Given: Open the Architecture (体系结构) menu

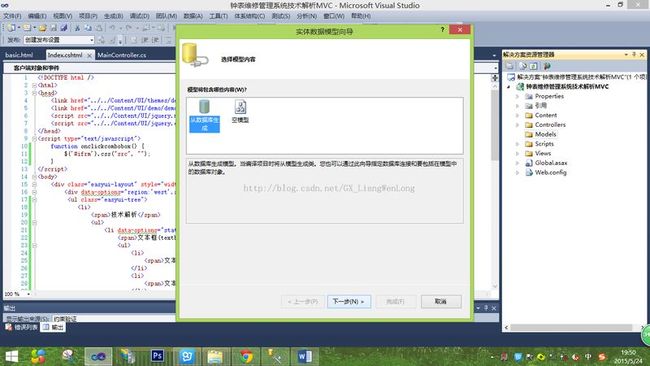Looking at the screenshot, I should click(x=250, y=16).
